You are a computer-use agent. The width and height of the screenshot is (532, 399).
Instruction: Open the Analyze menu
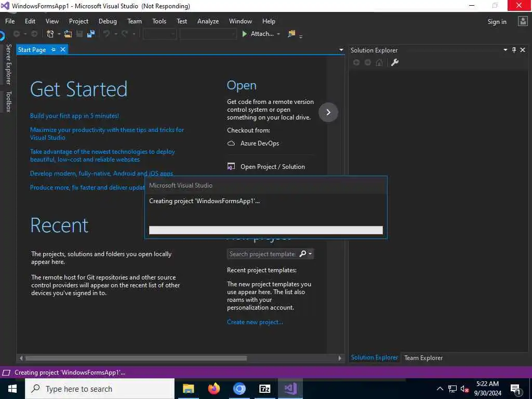(208, 21)
